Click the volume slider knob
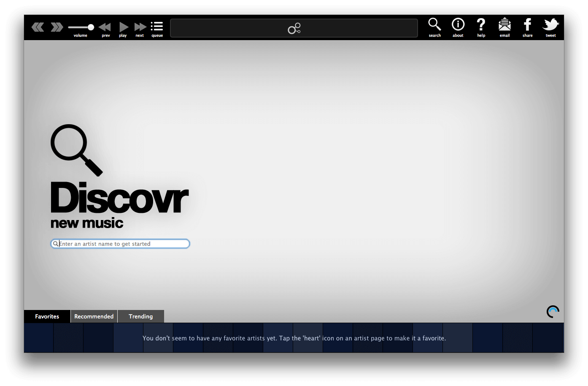The width and height of the screenshot is (588, 386). click(91, 27)
